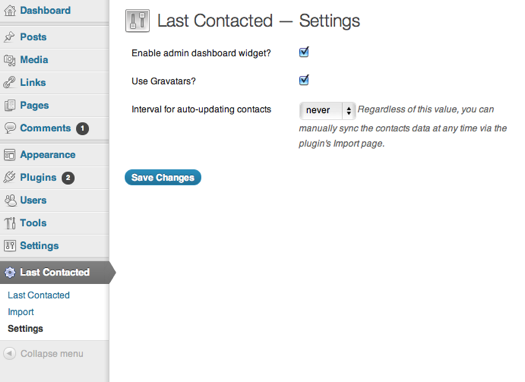
Task: Open the Settings menu in sidebar
Action: tap(39, 246)
